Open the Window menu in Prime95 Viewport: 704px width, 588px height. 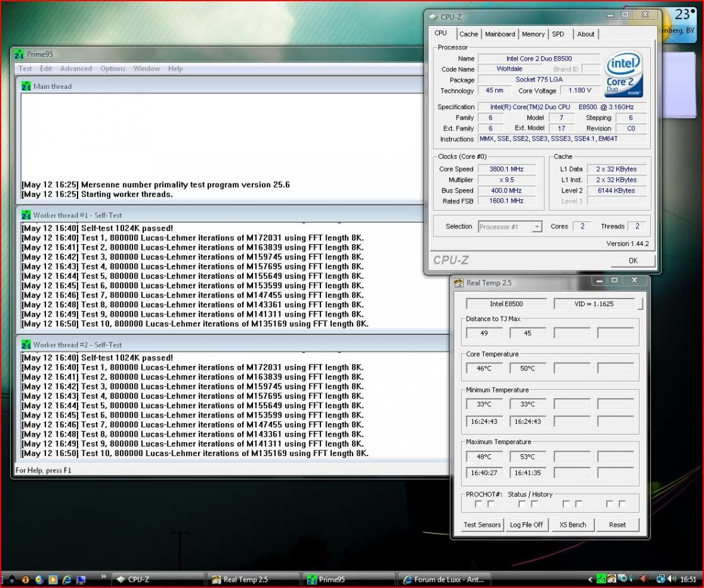(x=146, y=69)
